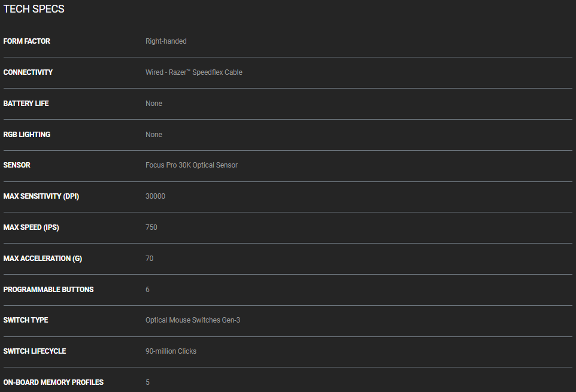Viewport: 576px width, 392px height.
Task: Select the Right-handed value text
Action: 166,41
